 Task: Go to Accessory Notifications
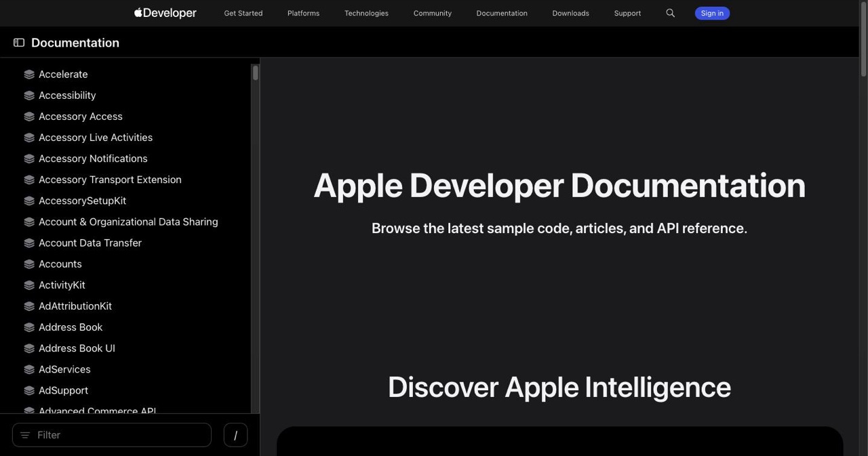(93, 159)
